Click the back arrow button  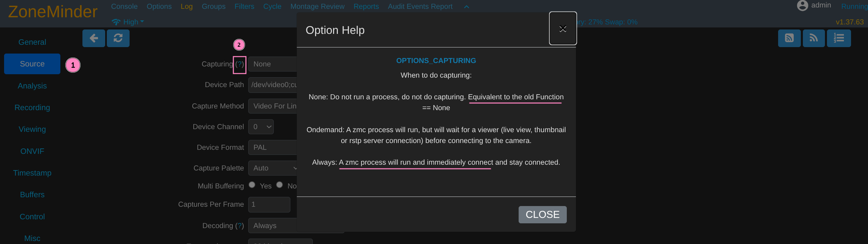[94, 38]
